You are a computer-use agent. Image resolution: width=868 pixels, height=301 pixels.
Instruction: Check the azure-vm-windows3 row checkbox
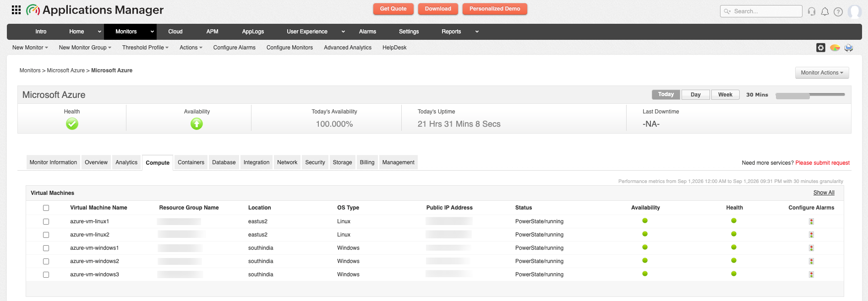[x=46, y=274]
